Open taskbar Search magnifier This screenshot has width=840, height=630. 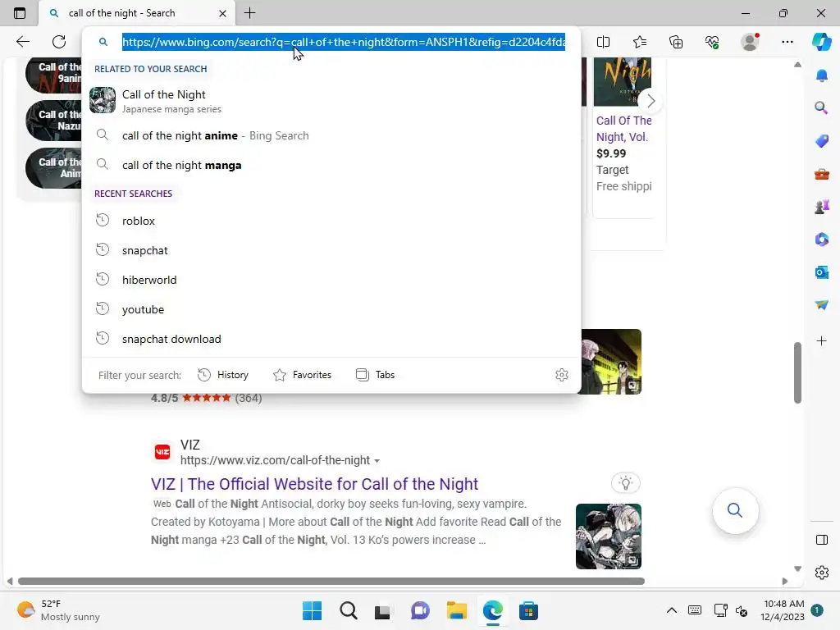point(348,610)
